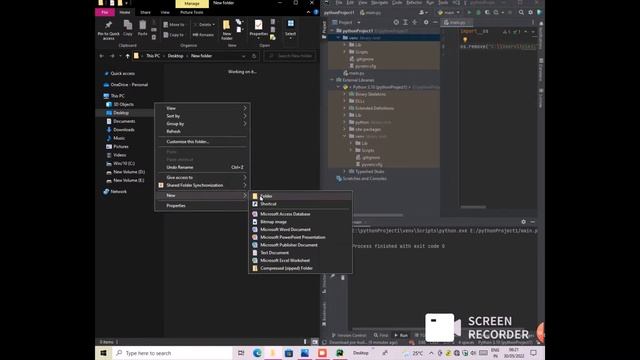Image resolution: width=640 pixels, height=360 pixels.
Task: Open the Give access to submenu
Action: (202, 178)
